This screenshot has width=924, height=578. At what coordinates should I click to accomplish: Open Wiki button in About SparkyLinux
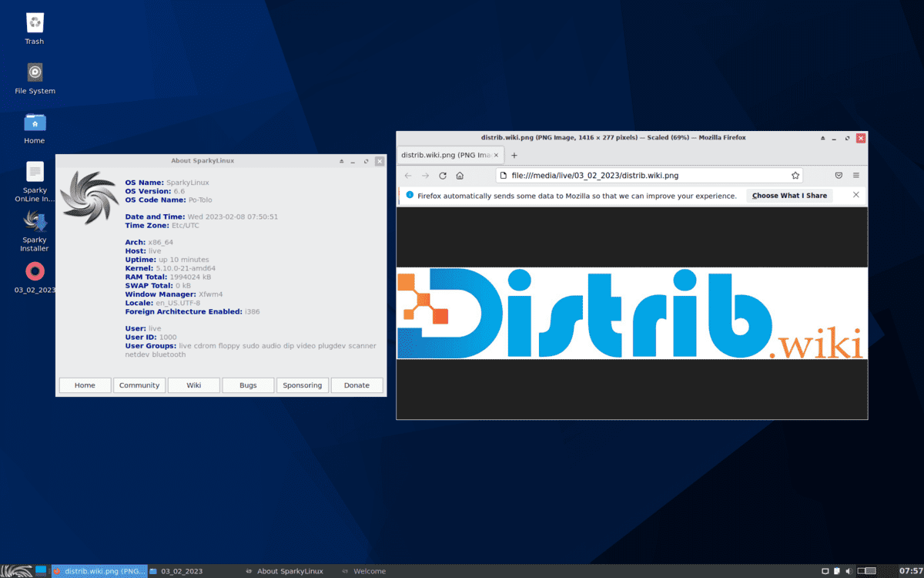tap(193, 385)
